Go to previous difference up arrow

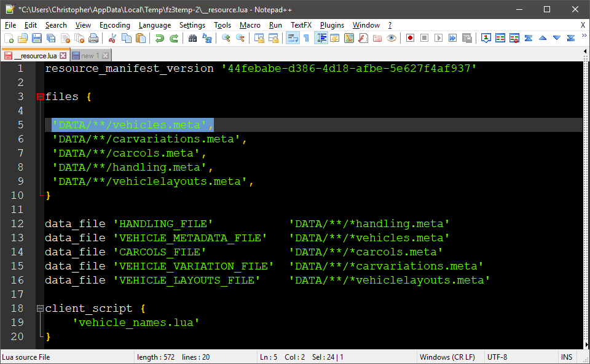coord(543,38)
